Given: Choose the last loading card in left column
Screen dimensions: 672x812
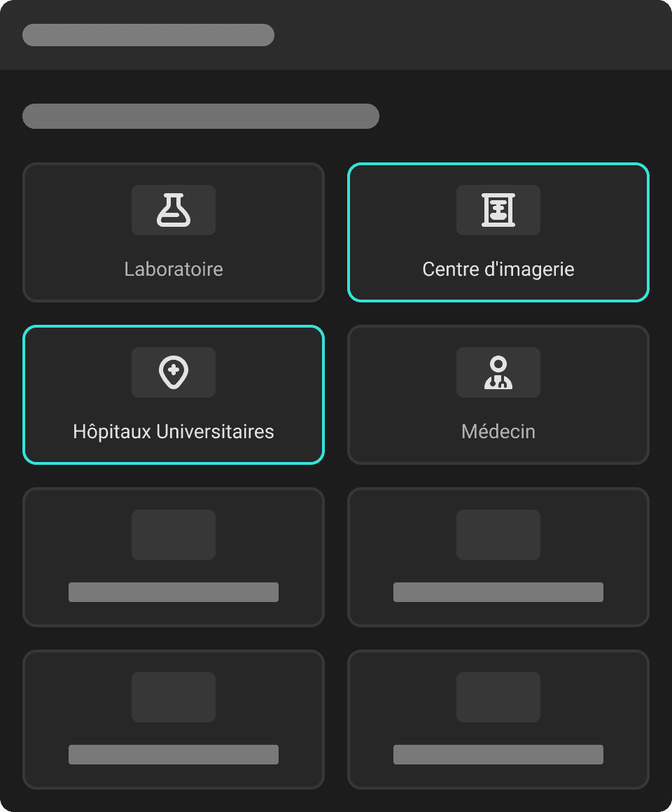Looking at the screenshot, I should click(x=174, y=720).
